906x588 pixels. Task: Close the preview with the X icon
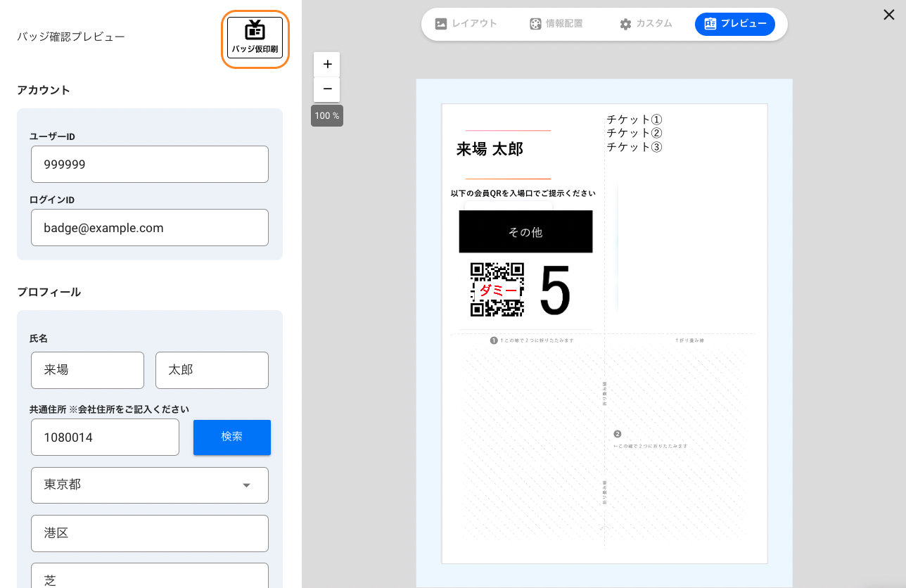point(889,15)
